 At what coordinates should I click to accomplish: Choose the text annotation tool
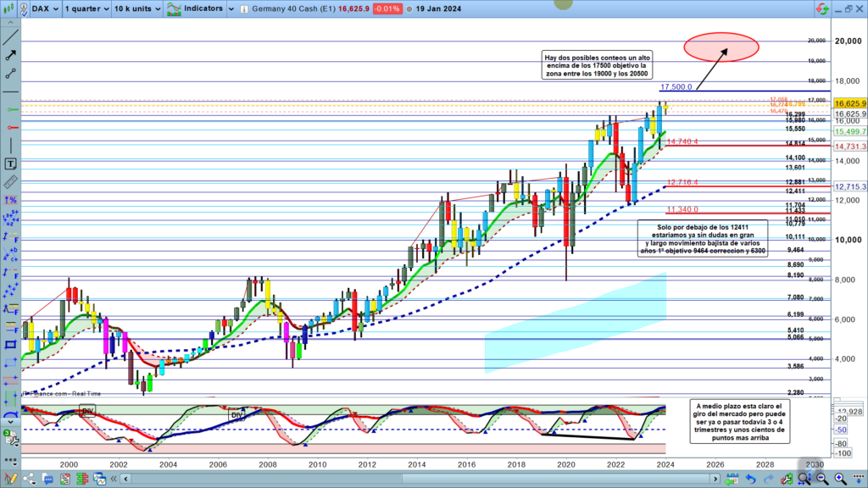pos(10,164)
